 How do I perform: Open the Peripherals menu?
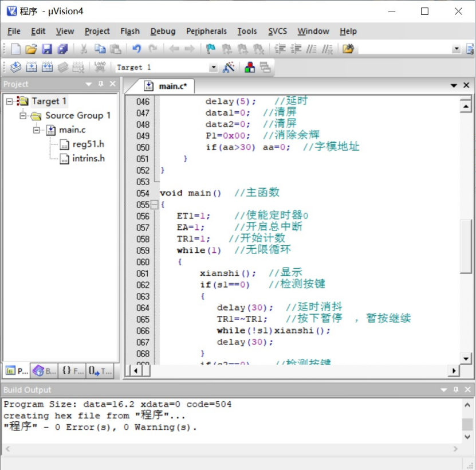click(x=206, y=32)
